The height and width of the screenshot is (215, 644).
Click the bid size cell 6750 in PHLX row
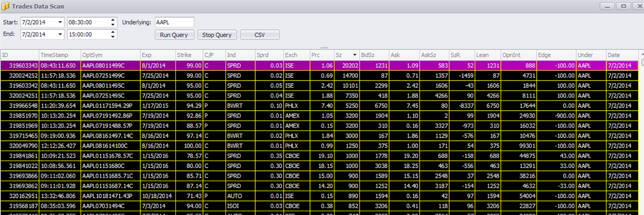(x=374, y=105)
